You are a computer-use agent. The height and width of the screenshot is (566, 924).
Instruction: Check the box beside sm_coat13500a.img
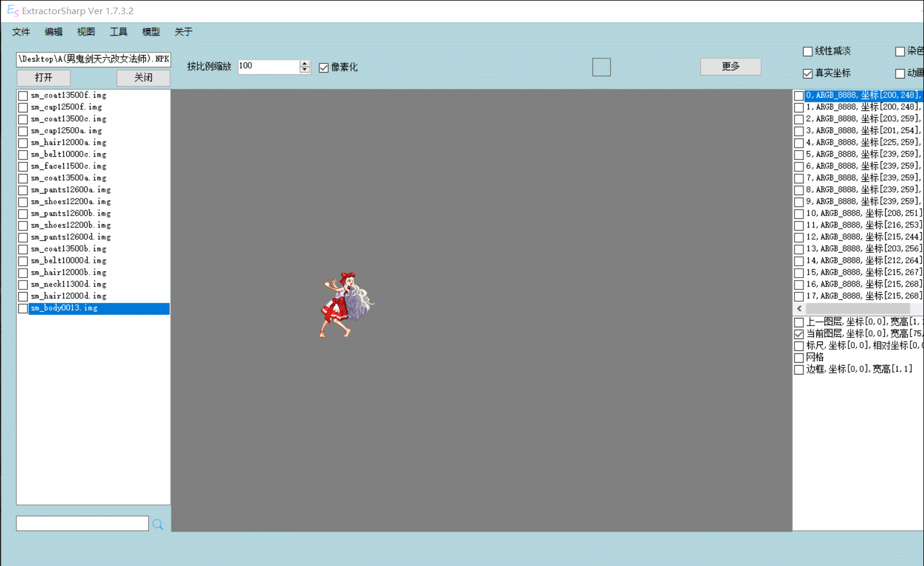[x=23, y=178]
